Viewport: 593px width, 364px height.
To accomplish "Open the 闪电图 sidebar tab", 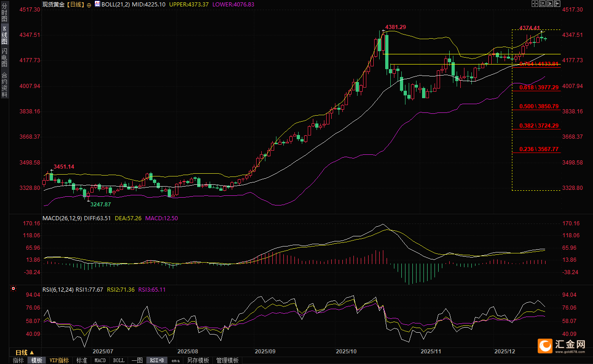I will (x=5, y=57).
